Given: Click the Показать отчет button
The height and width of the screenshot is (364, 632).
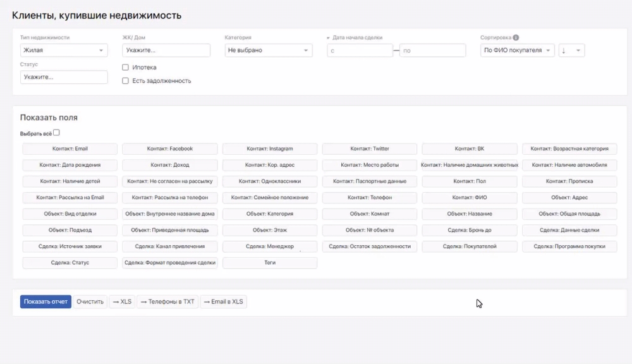Looking at the screenshot, I should click(46, 302).
